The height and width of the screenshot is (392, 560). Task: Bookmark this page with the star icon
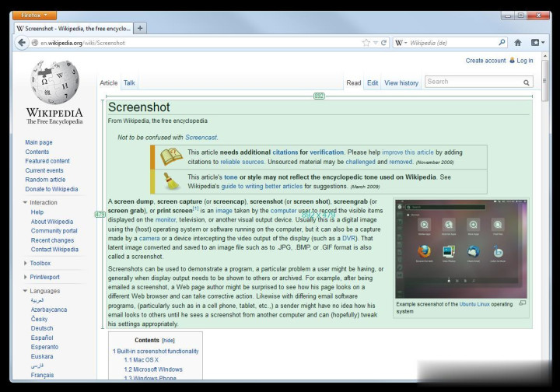tap(366, 43)
